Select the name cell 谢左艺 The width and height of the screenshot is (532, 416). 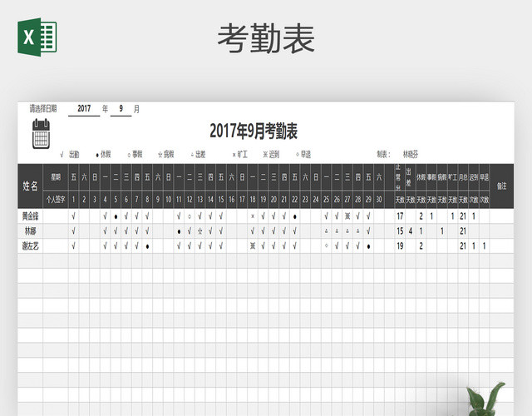(x=30, y=246)
